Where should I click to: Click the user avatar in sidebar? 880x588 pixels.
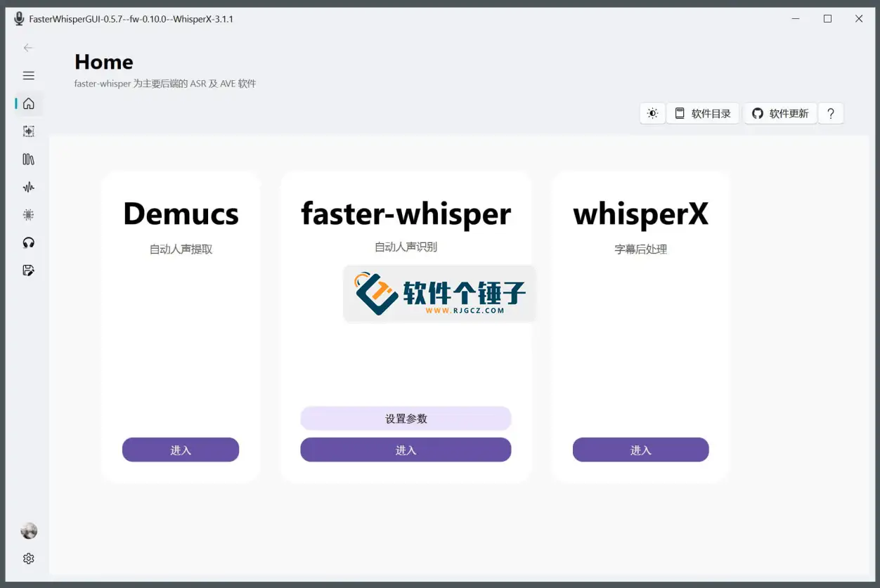[x=29, y=531]
